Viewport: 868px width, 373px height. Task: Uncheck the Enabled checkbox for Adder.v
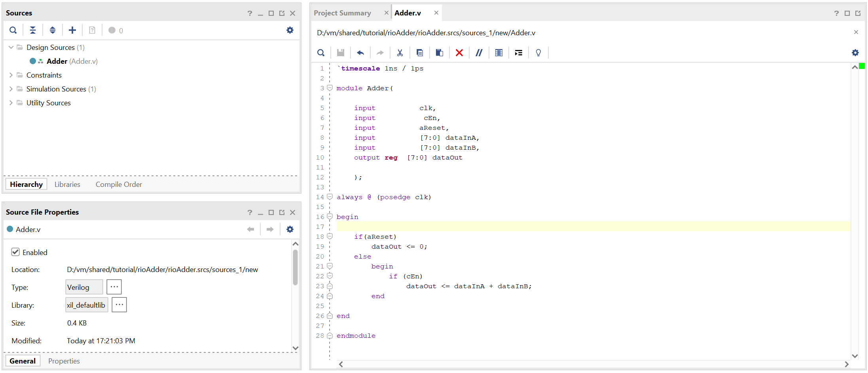(x=15, y=252)
